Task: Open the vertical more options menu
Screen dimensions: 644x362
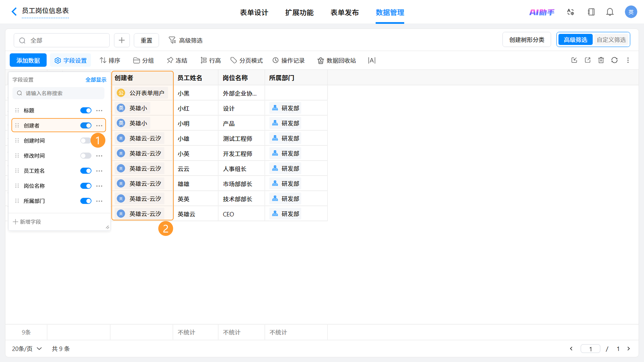Action: [628, 60]
